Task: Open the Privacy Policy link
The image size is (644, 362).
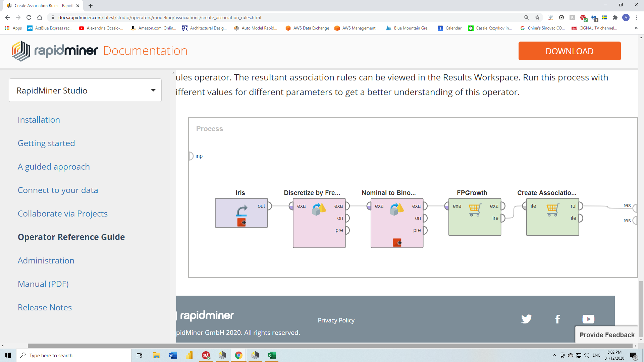Action: coord(336,320)
